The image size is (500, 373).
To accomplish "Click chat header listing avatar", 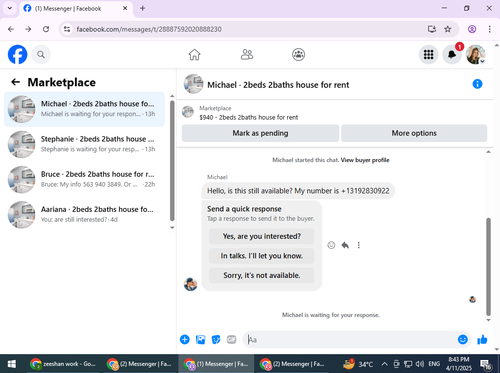I will [193, 84].
